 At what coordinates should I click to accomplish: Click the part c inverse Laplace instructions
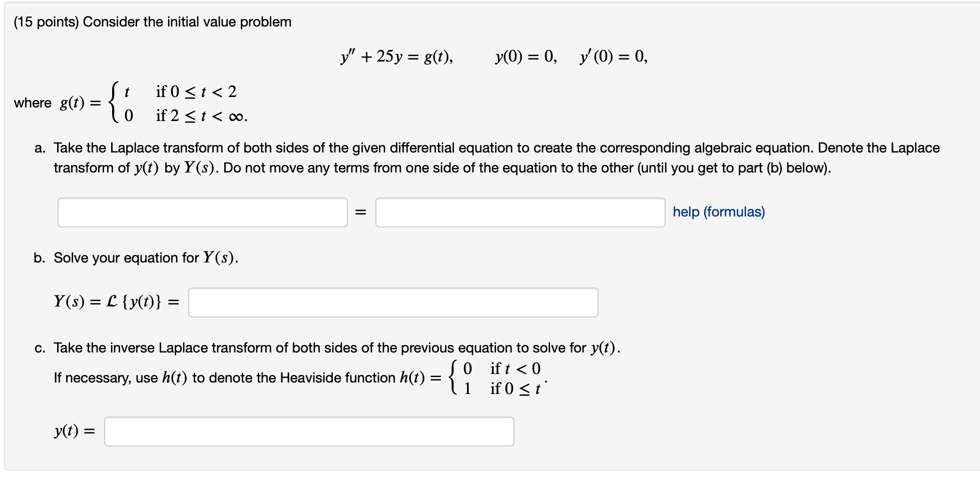(x=336, y=347)
